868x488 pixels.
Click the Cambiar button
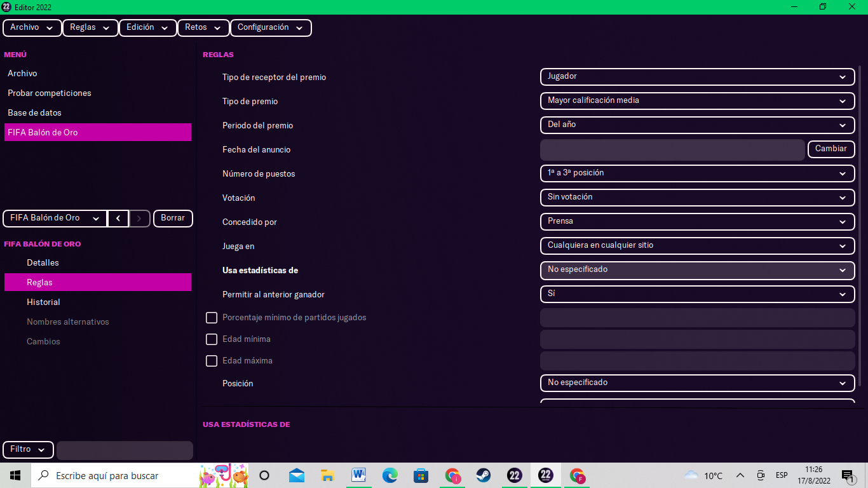coord(831,149)
